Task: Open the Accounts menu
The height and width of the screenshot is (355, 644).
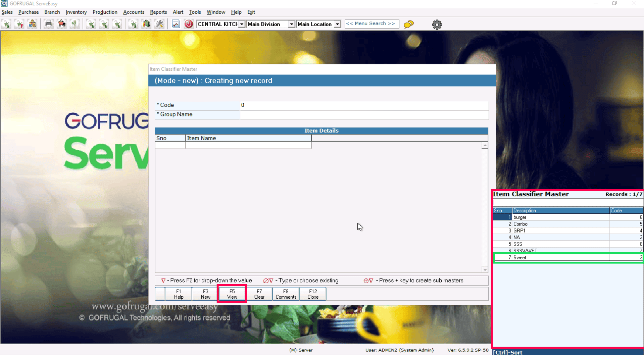Action: click(134, 12)
